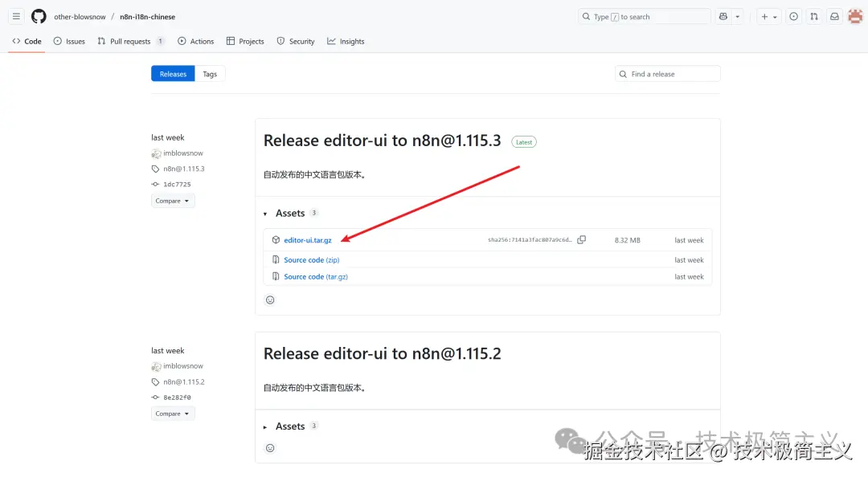Screen dimensions: 868x477
Task: Open the create new plus dropdown
Action: point(768,17)
